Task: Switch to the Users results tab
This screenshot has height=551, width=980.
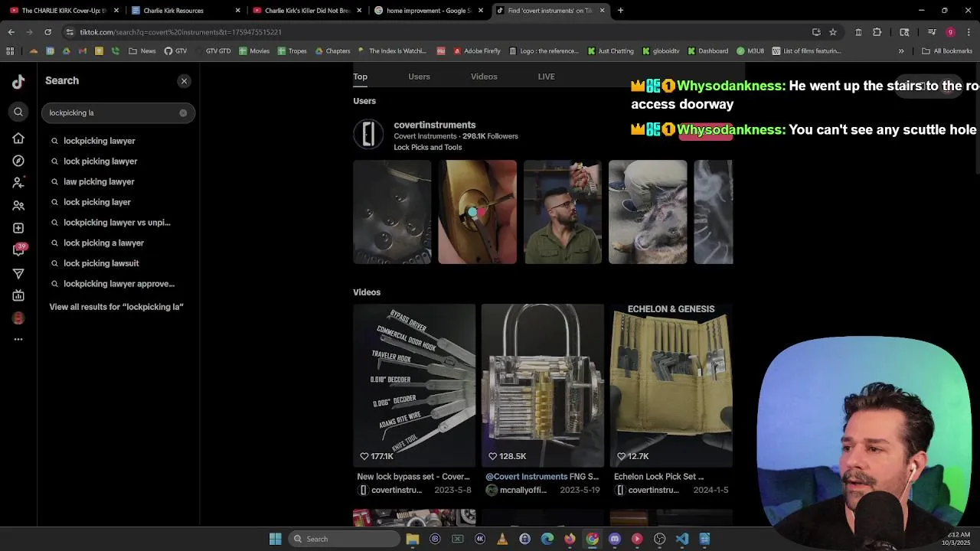Action: click(419, 77)
